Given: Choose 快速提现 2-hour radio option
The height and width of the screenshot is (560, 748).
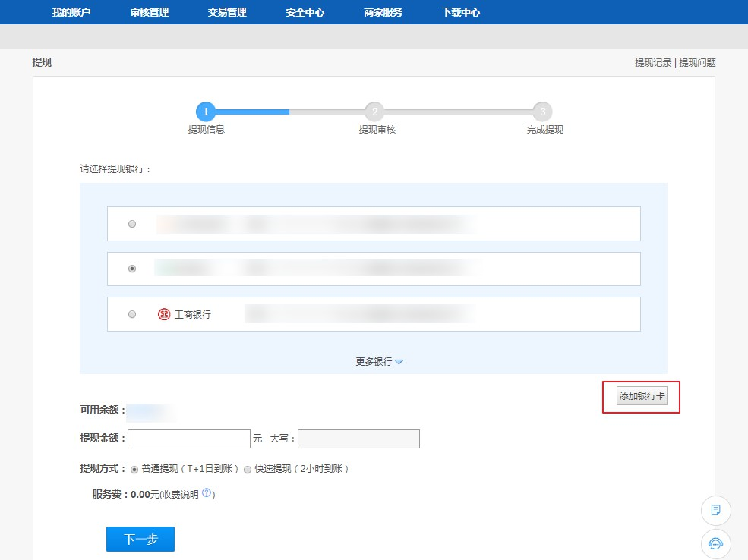Looking at the screenshot, I should tap(247, 470).
